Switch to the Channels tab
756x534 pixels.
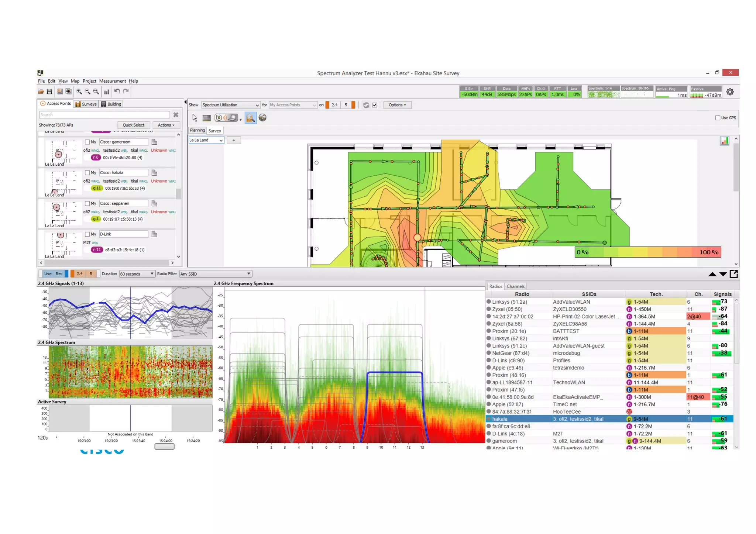click(515, 286)
